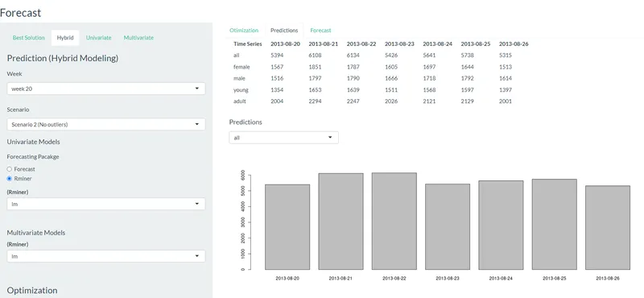Click the 2013-08-23 column header

(399, 44)
